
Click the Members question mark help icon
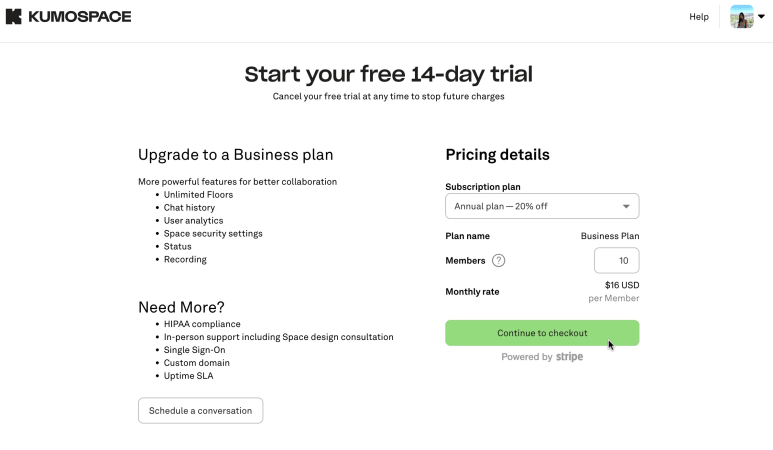(499, 261)
